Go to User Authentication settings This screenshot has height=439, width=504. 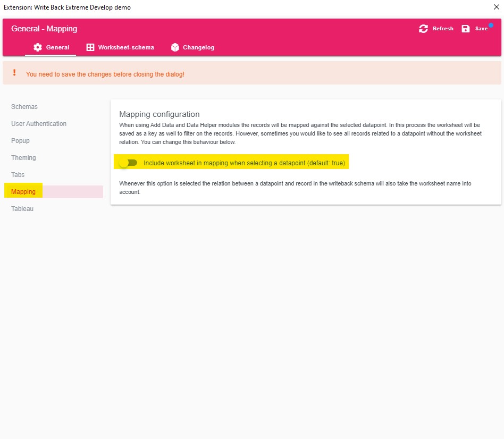(39, 124)
